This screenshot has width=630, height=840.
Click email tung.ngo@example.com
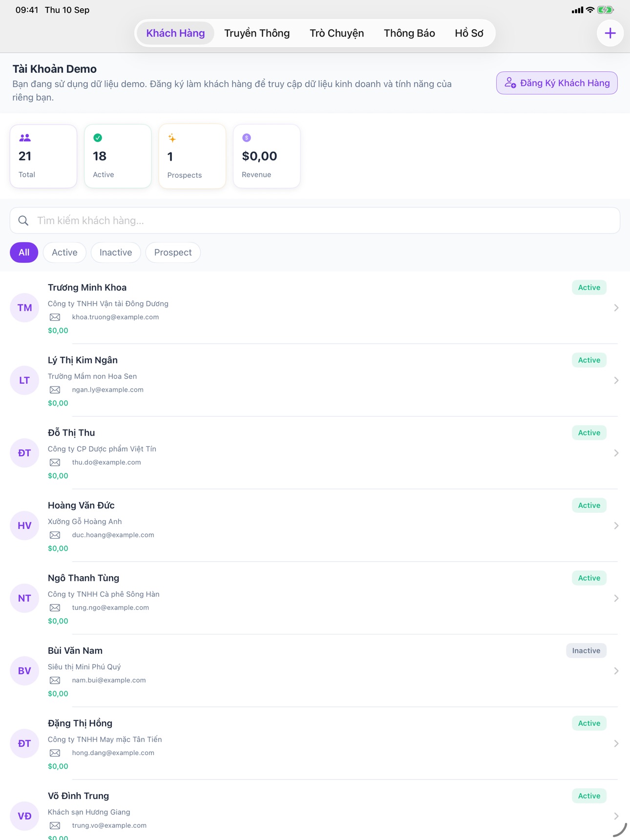click(x=110, y=608)
